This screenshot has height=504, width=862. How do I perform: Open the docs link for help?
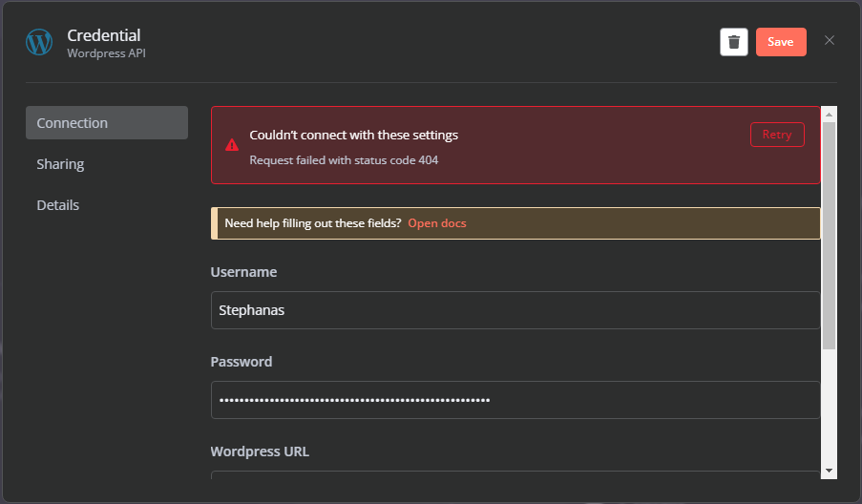(437, 223)
